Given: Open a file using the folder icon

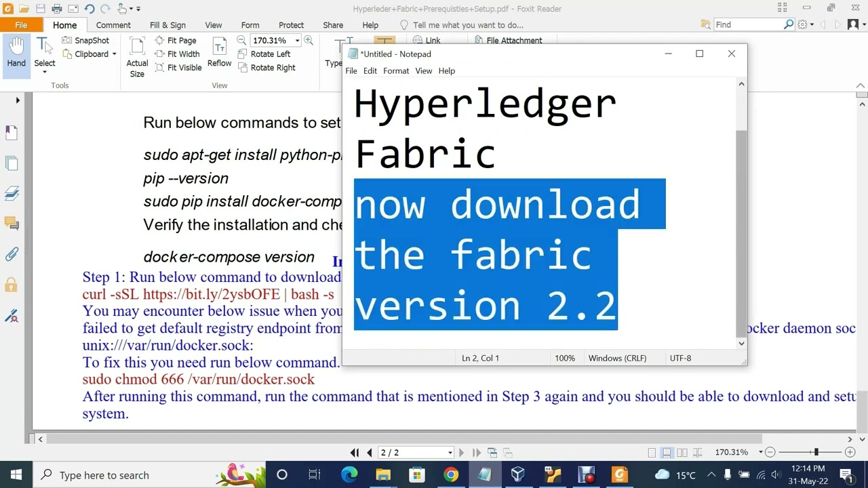Looking at the screenshot, I should coord(24,9).
